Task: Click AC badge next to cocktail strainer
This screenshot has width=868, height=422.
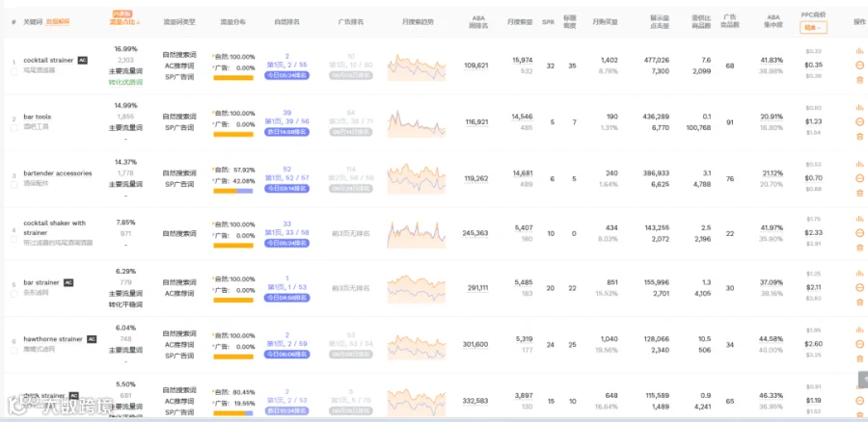Action: click(83, 61)
